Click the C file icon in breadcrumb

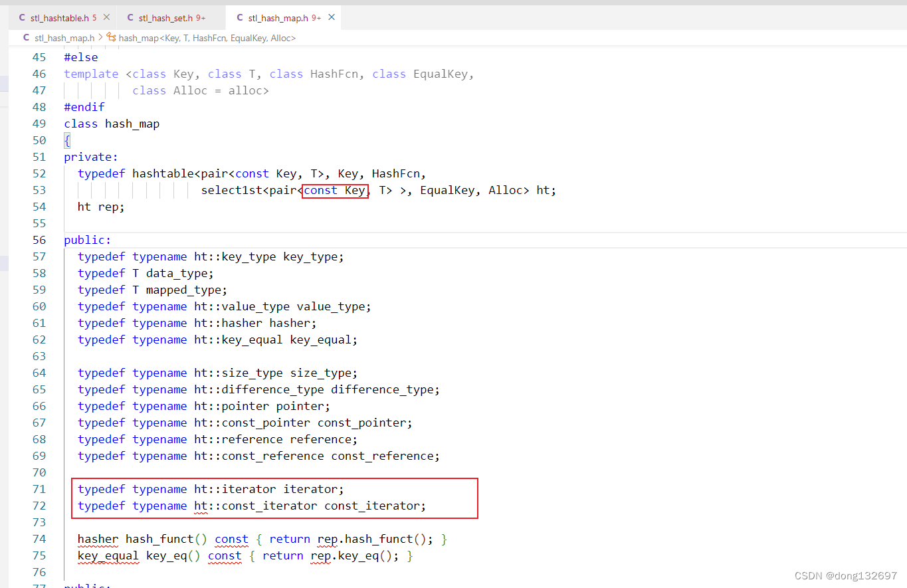[x=27, y=38]
